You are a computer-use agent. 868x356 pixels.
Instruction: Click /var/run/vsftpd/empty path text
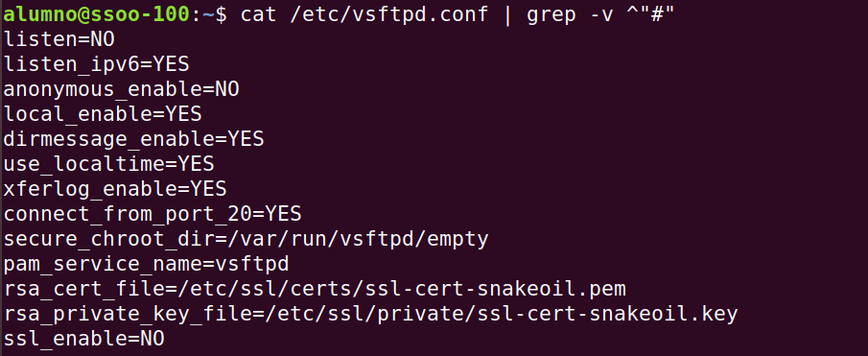pyautogui.click(x=358, y=239)
